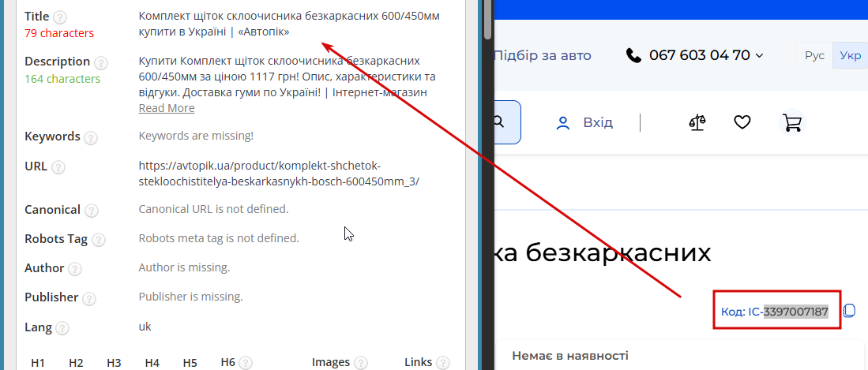Click the Вхід login link
Image resolution: width=868 pixels, height=370 pixels.
(598, 123)
